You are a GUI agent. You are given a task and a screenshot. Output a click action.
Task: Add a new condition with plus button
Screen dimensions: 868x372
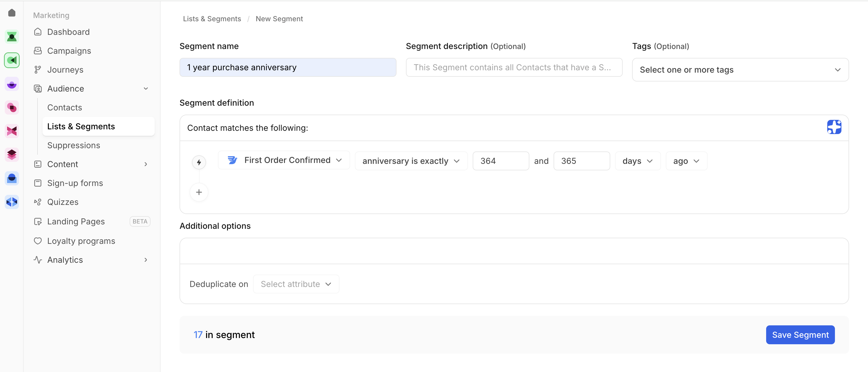(x=199, y=192)
